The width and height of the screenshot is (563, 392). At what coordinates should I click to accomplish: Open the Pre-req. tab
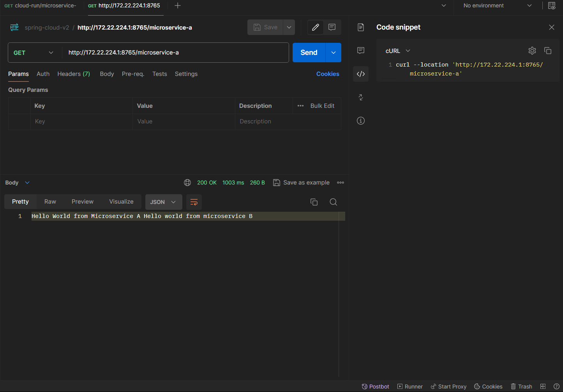point(133,74)
